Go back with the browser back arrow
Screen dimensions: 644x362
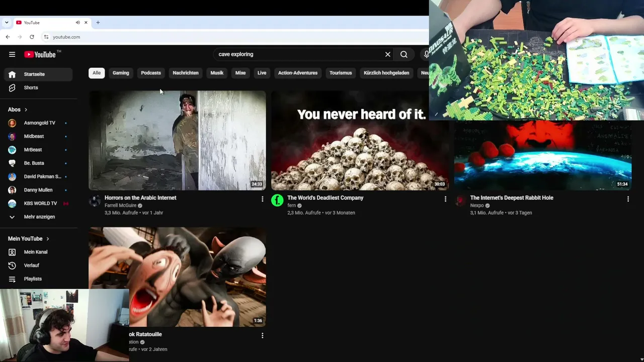point(8,37)
